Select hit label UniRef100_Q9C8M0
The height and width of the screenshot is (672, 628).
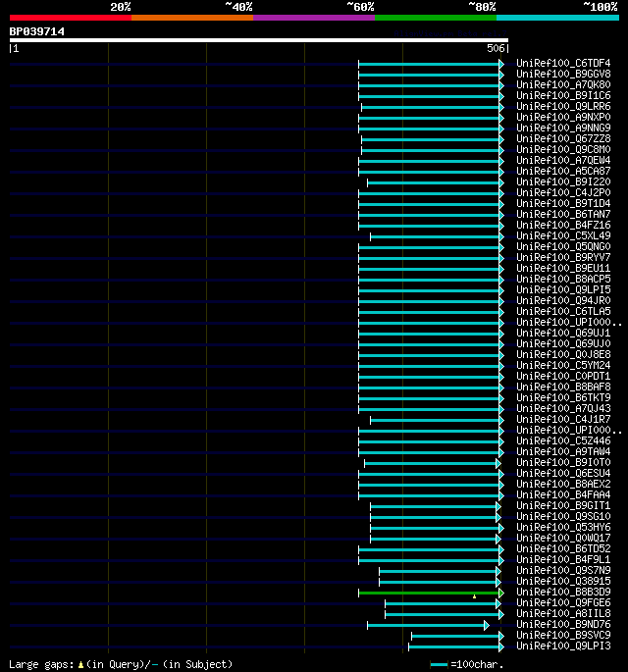coord(563,149)
